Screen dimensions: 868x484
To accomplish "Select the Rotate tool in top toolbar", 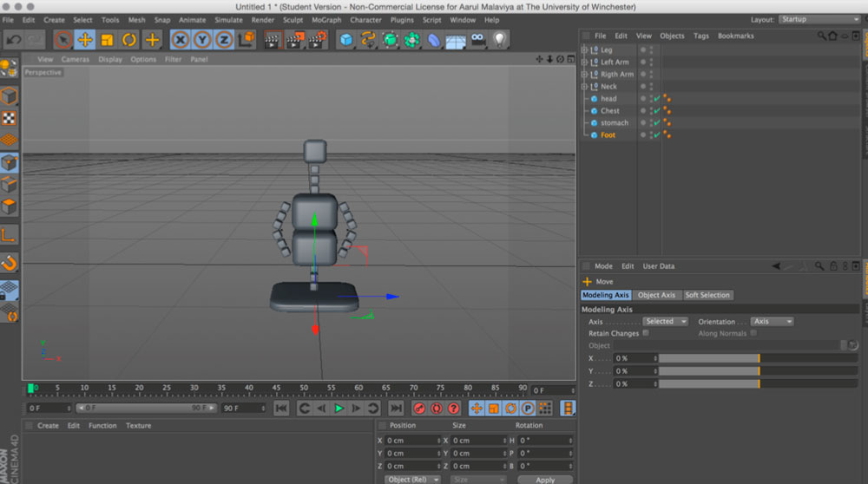I will pyautogui.click(x=129, y=40).
